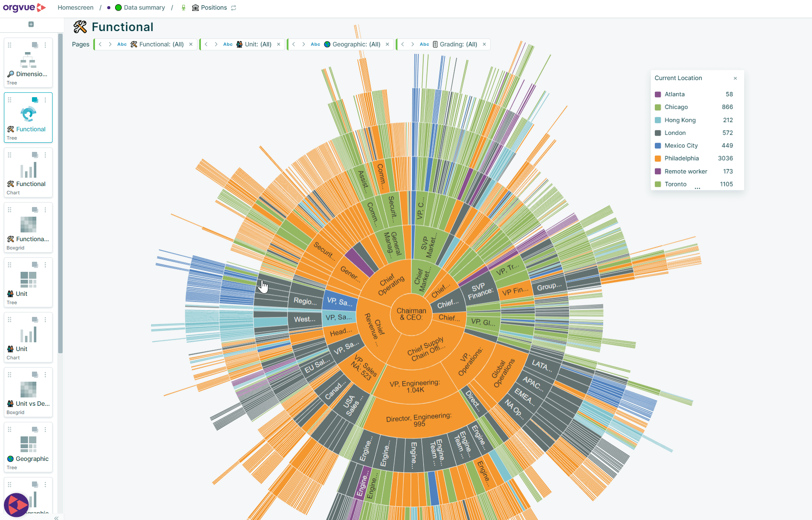Click the Mexico City blue color swatch
This screenshot has height=520, width=812.
click(658, 145)
